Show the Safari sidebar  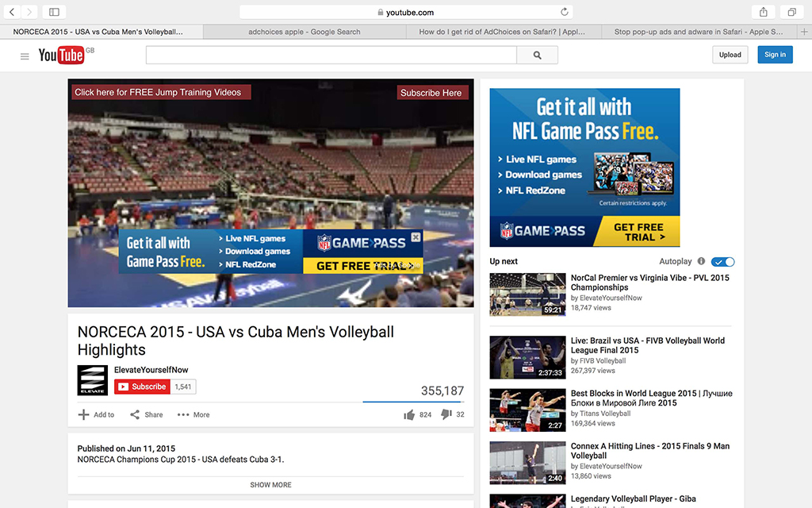pyautogui.click(x=54, y=12)
